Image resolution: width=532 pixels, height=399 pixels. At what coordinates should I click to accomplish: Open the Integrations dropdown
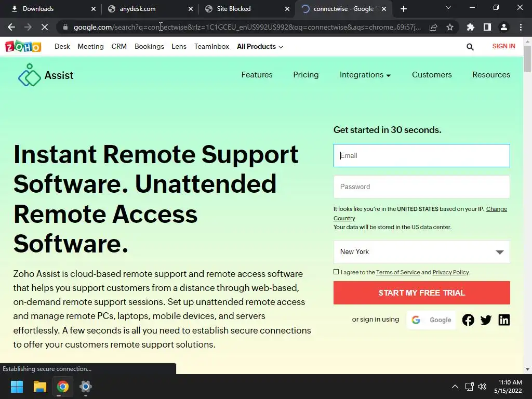point(365,75)
